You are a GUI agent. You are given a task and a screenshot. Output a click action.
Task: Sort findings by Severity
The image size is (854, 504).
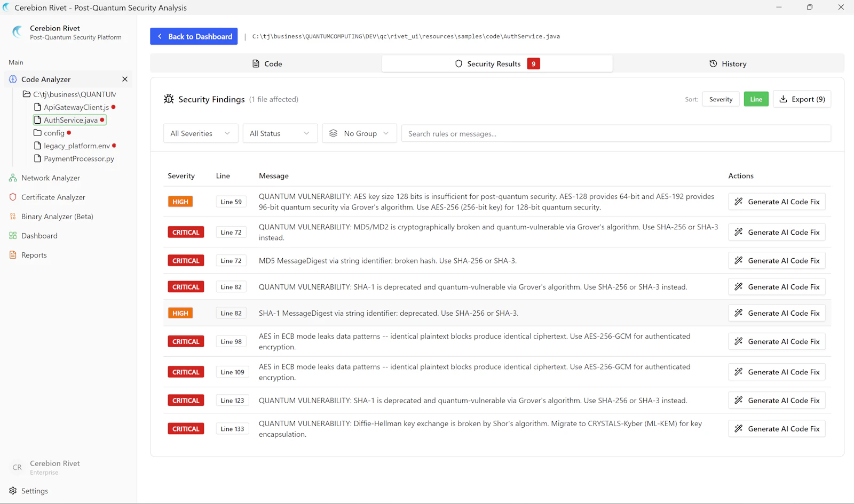pyautogui.click(x=721, y=99)
